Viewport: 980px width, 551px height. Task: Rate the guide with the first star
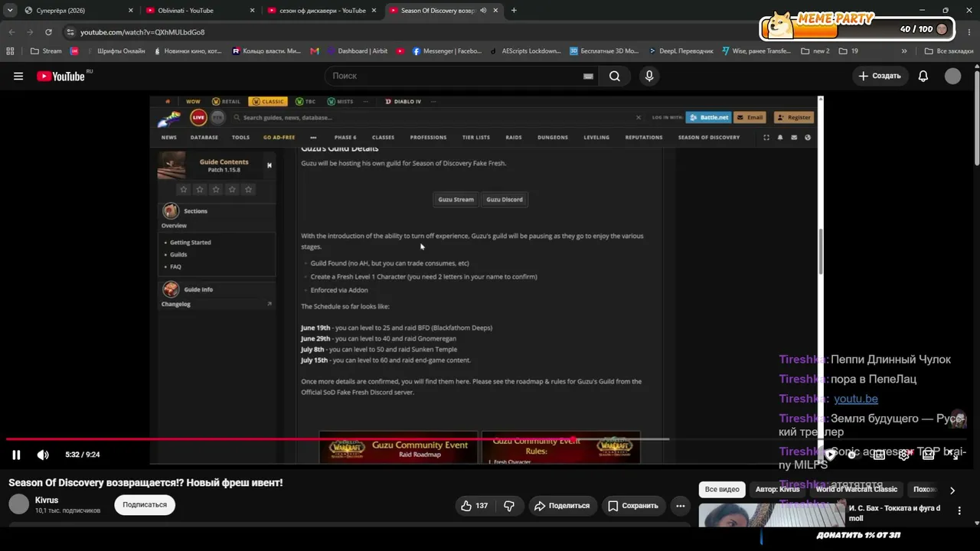pyautogui.click(x=183, y=189)
